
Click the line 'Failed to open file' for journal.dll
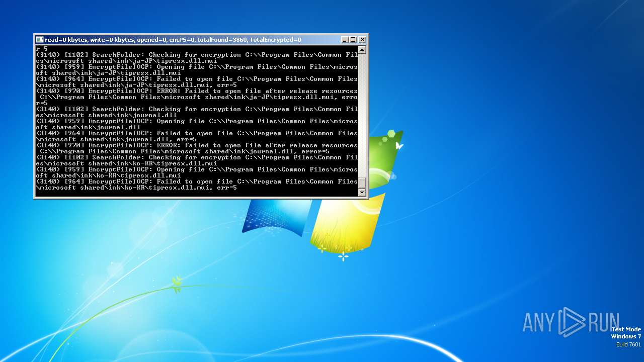[197, 136]
